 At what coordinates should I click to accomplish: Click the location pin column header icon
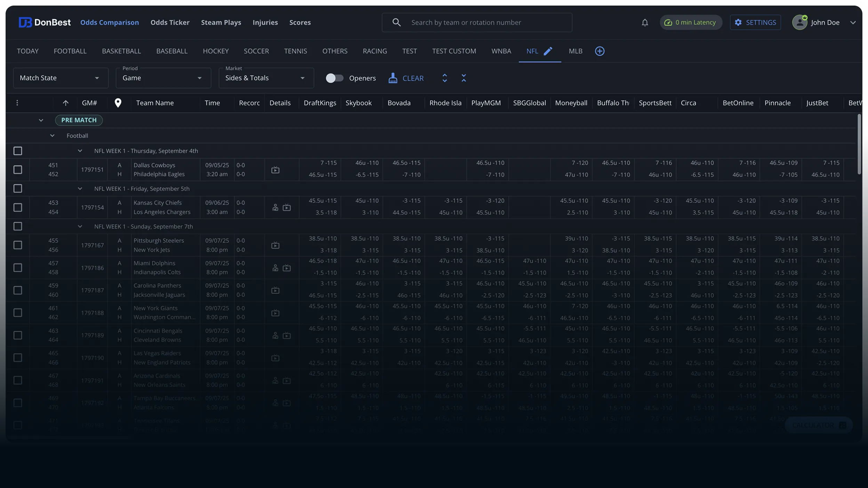pos(118,103)
